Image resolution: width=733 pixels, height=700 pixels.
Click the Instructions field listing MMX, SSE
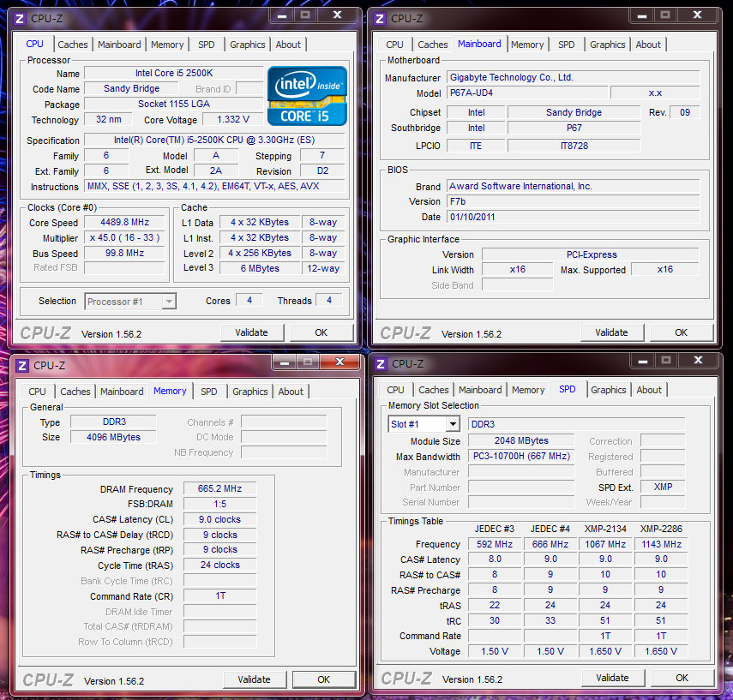point(215,186)
